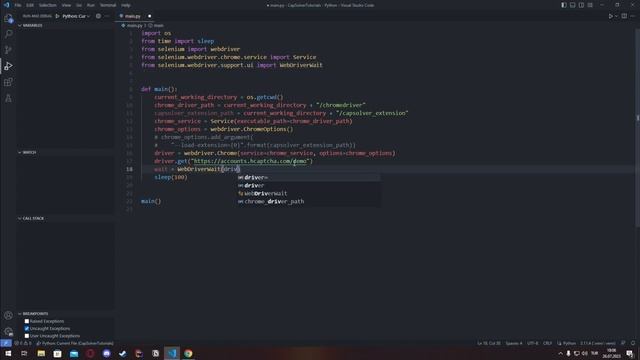
Task: Collapse the Breakpoints section
Action: click(x=33, y=313)
